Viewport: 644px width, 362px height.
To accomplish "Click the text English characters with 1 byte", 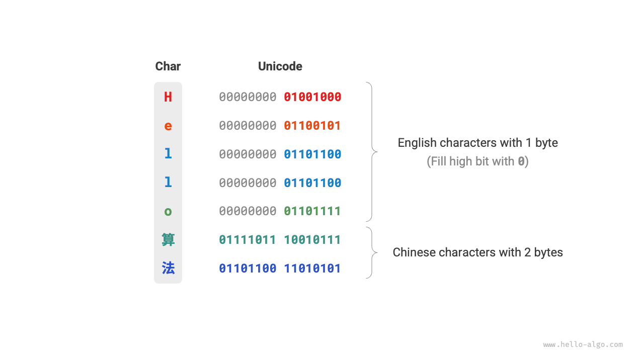I will 477,143.
